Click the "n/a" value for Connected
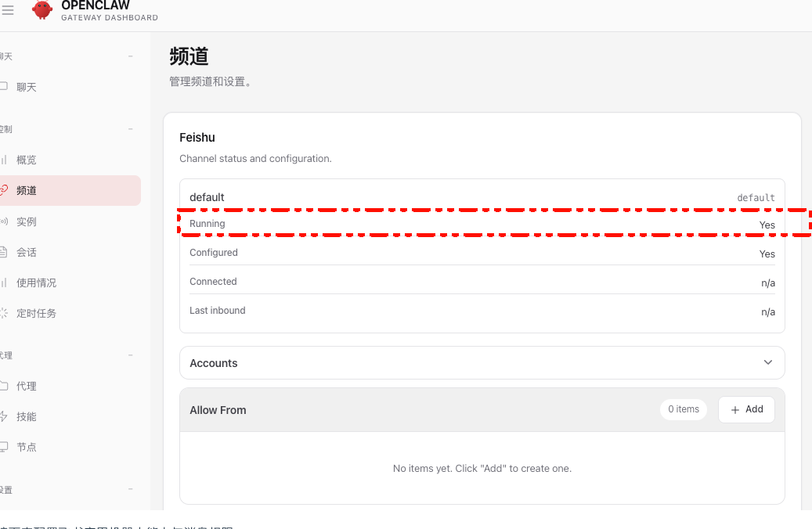 [x=768, y=283]
